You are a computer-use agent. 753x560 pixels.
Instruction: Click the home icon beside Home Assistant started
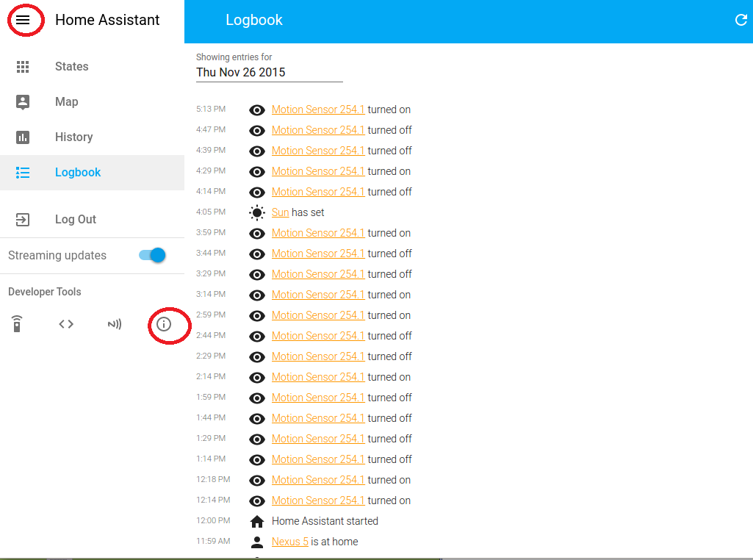click(x=256, y=520)
